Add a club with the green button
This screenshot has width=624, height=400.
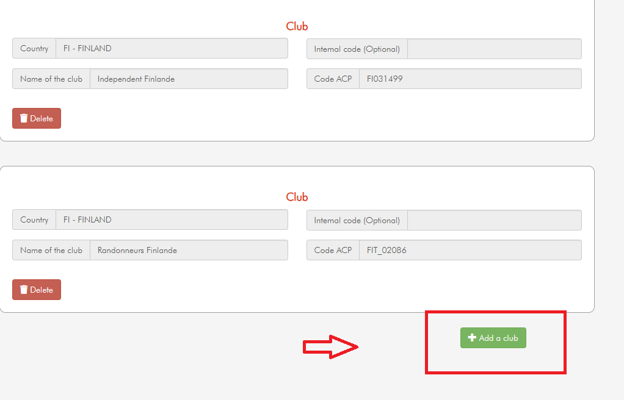tap(493, 338)
